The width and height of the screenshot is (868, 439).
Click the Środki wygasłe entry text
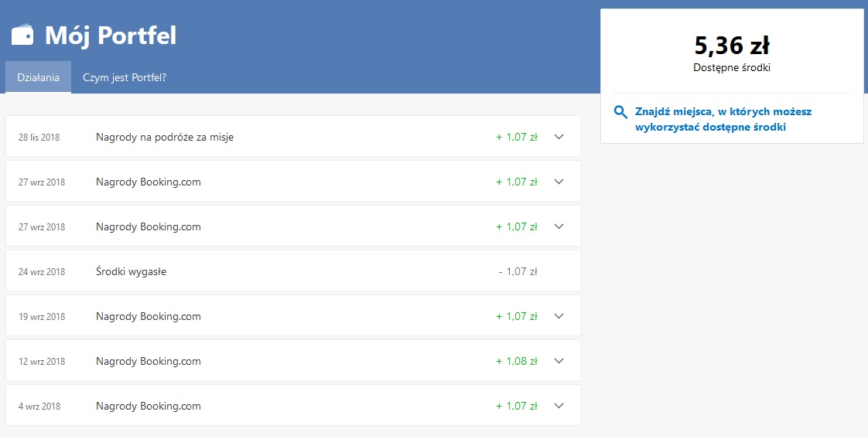[131, 271]
